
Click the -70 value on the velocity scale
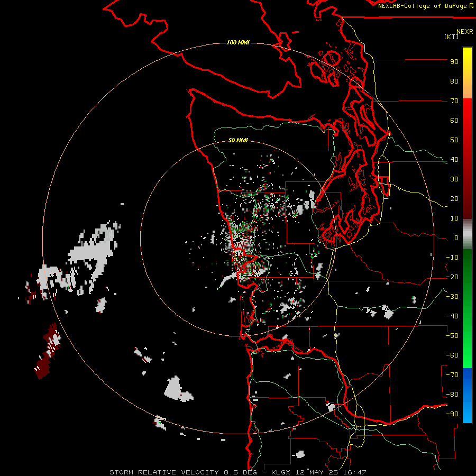[452, 375]
